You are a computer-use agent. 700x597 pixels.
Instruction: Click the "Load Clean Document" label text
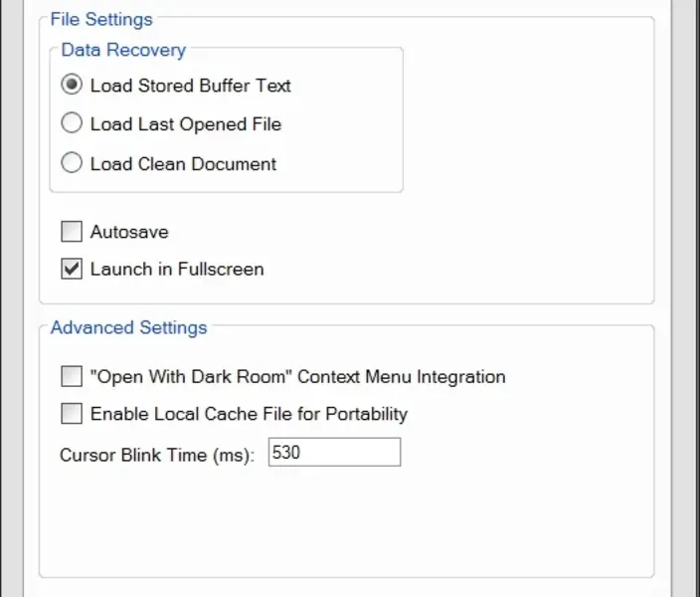tap(183, 164)
